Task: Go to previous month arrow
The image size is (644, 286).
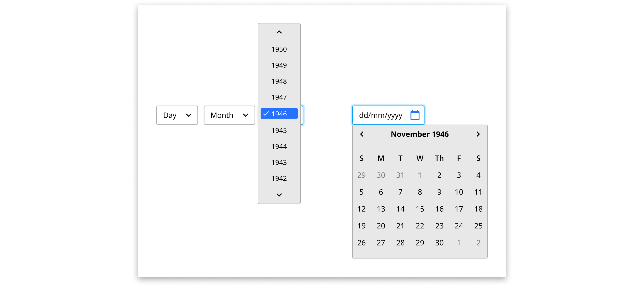Action: click(362, 134)
